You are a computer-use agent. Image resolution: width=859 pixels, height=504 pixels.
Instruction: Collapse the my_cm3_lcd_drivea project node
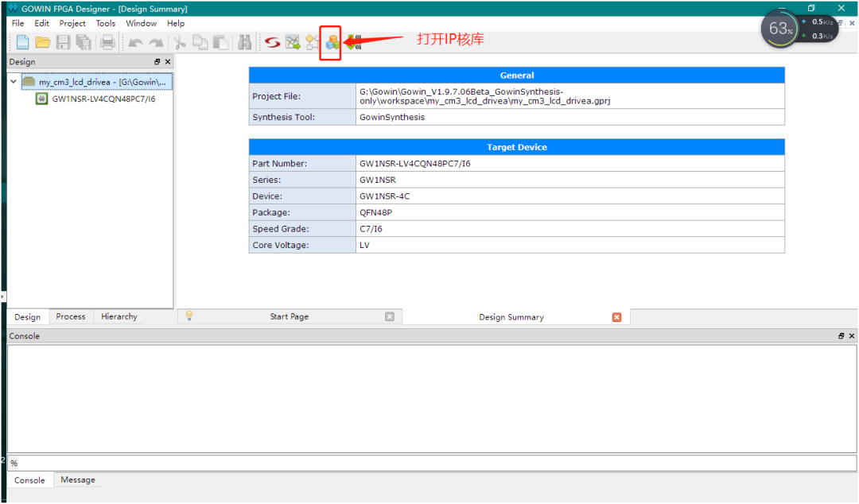pos(14,82)
